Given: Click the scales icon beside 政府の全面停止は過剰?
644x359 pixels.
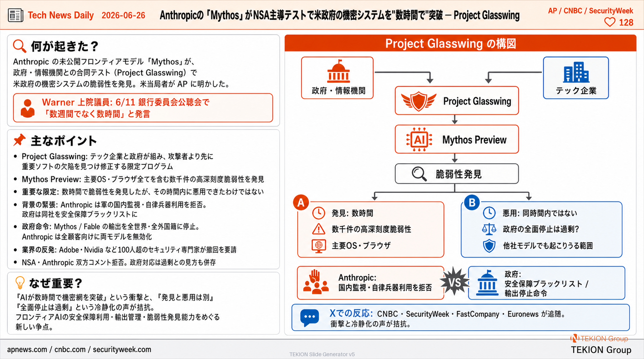Looking at the screenshot, I should pos(489,229).
